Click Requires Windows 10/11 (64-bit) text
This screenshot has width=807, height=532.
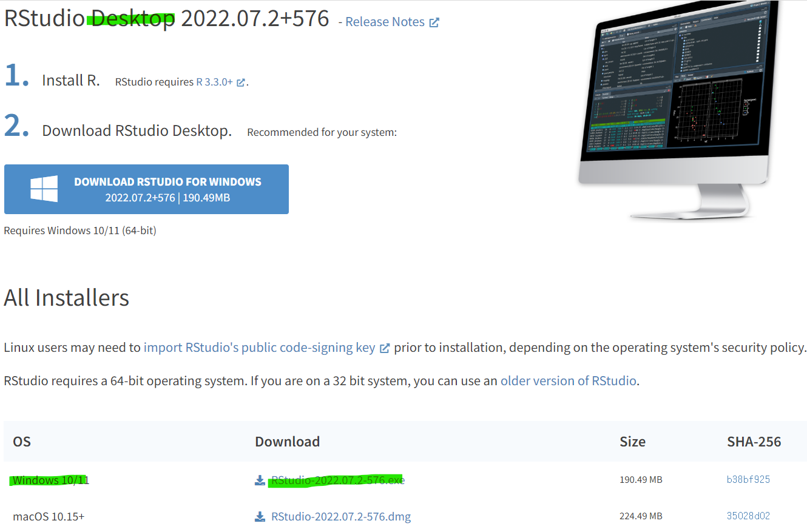[80, 231]
